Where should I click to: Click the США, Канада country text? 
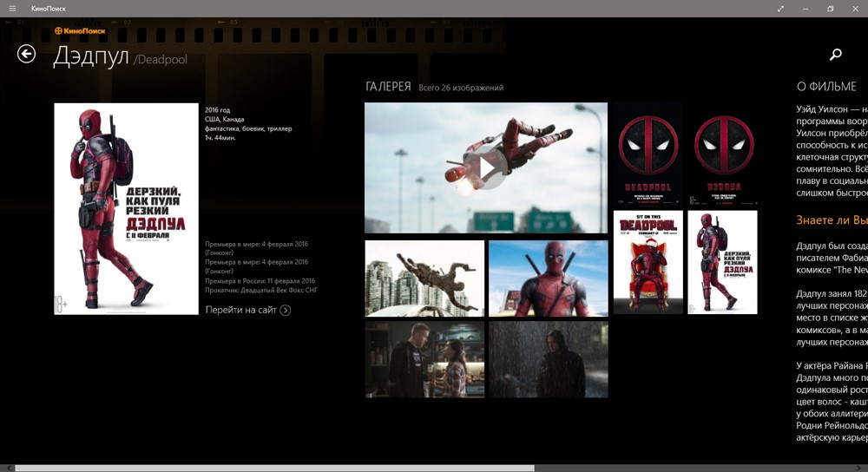pos(224,119)
